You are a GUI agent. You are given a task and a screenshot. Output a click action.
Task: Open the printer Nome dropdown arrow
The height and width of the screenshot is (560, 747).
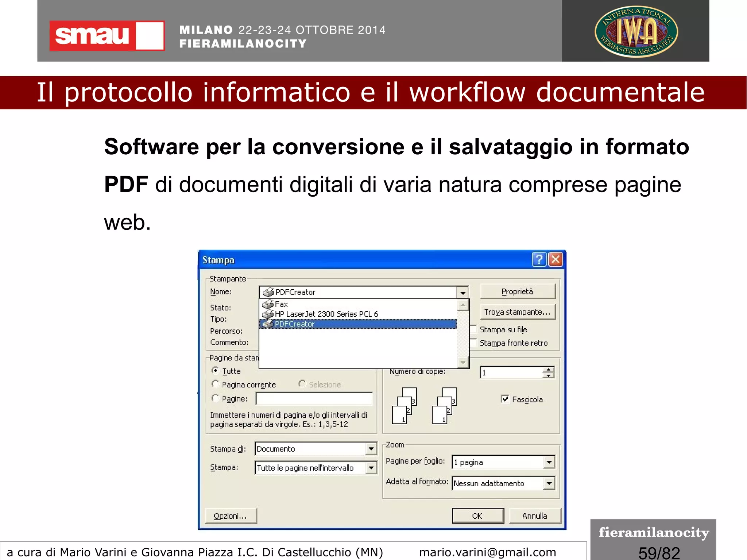[x=462, y=292]
